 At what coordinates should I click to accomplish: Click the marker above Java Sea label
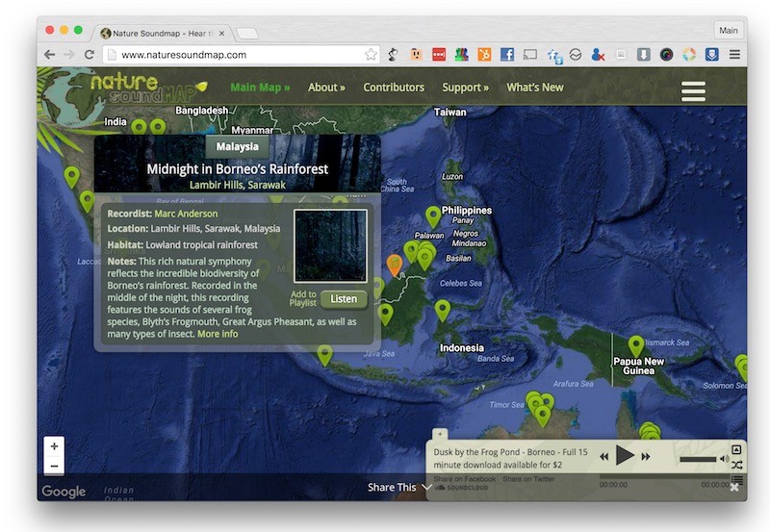(x=386, y=314)
